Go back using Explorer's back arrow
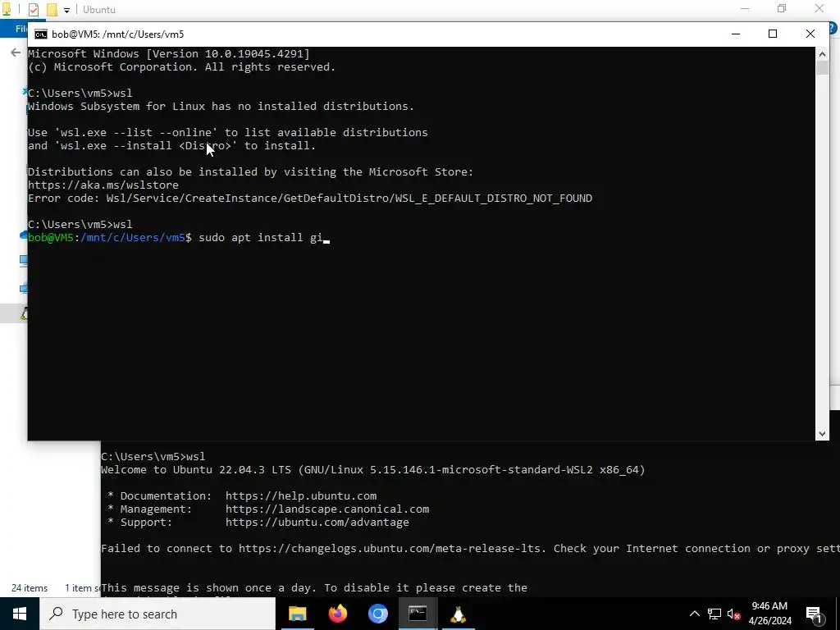 coord(16,52)
